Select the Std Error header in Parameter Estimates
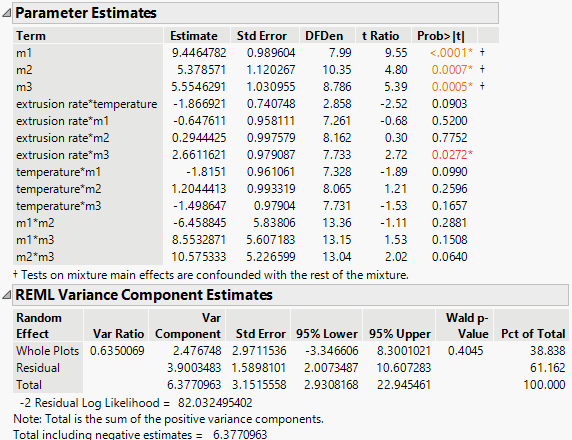This screenshot has width=572, height=440. (x=262, y=36)
